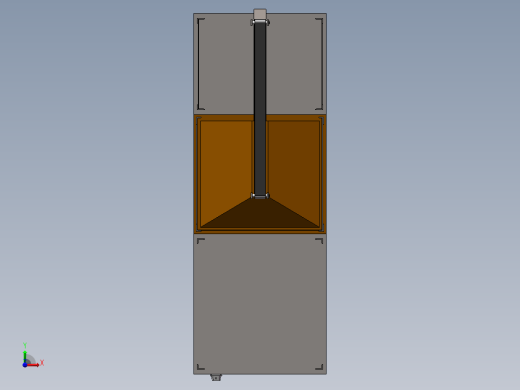Click the blue Z axis origin dot
The image size is (520, 390).
coord(25,365)
